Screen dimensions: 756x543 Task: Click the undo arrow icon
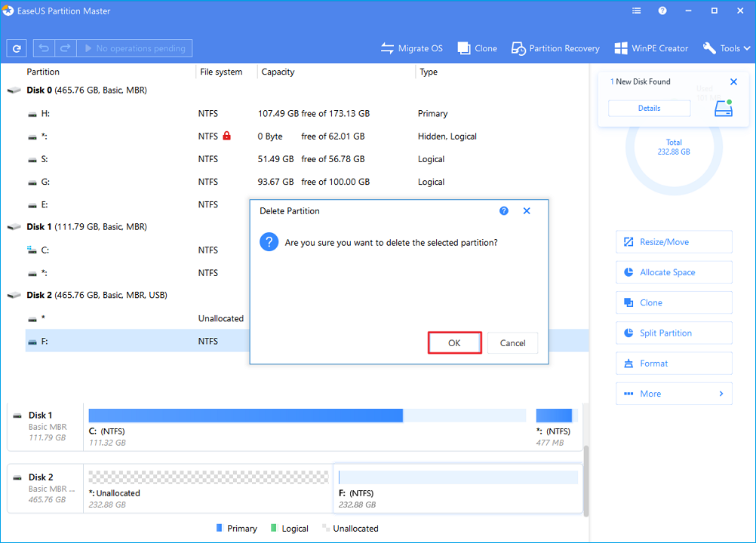point(44,48)
